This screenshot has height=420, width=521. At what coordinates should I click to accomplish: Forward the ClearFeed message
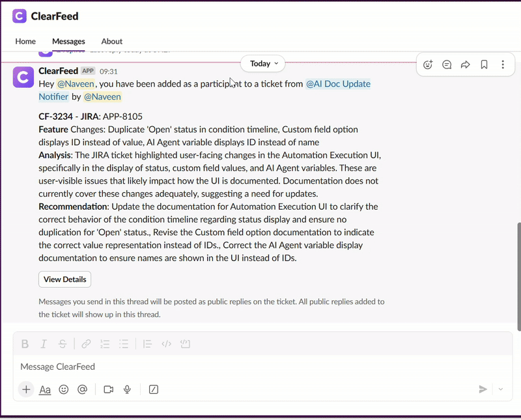[466, 64]
